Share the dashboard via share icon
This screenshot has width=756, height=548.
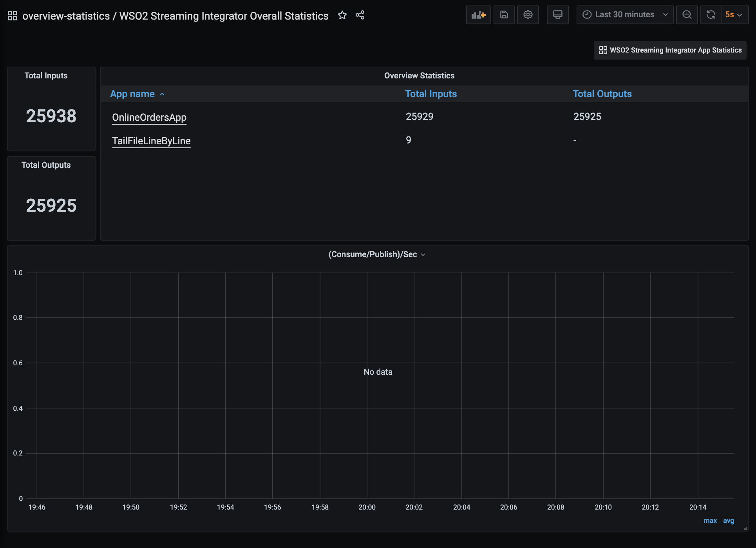coord(360,15)
